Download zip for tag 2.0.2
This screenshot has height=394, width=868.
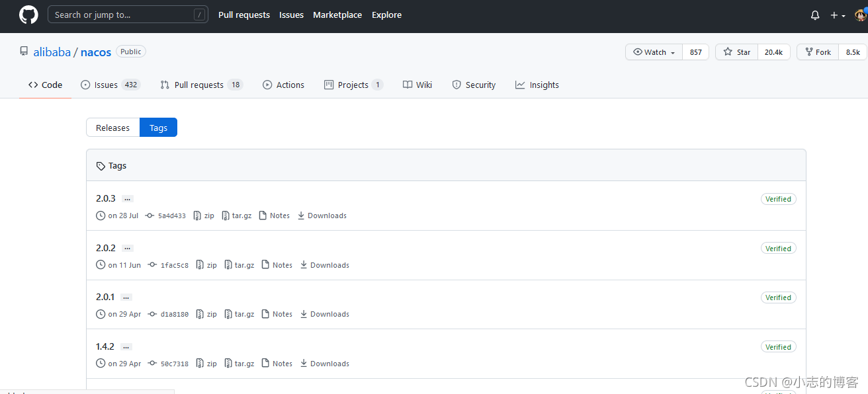click(x=206, y=265)
